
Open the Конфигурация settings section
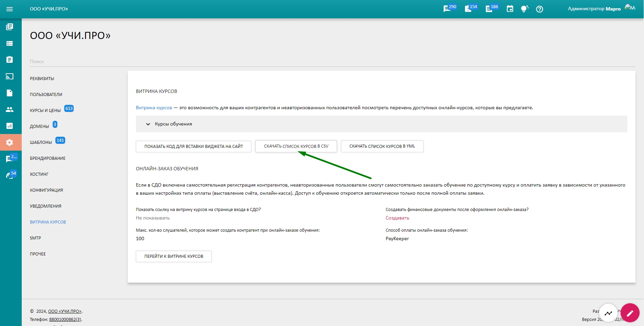coord(47,190)
